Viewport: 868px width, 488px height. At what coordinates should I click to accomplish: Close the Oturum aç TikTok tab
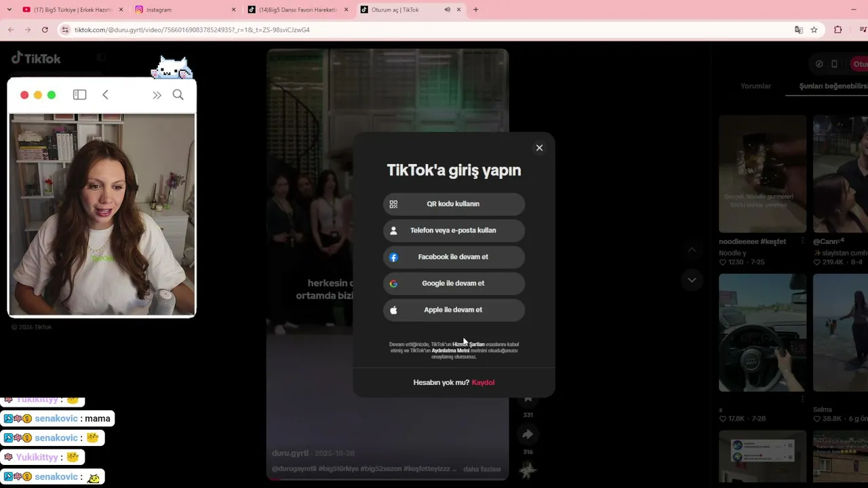(x=458, y=9)
